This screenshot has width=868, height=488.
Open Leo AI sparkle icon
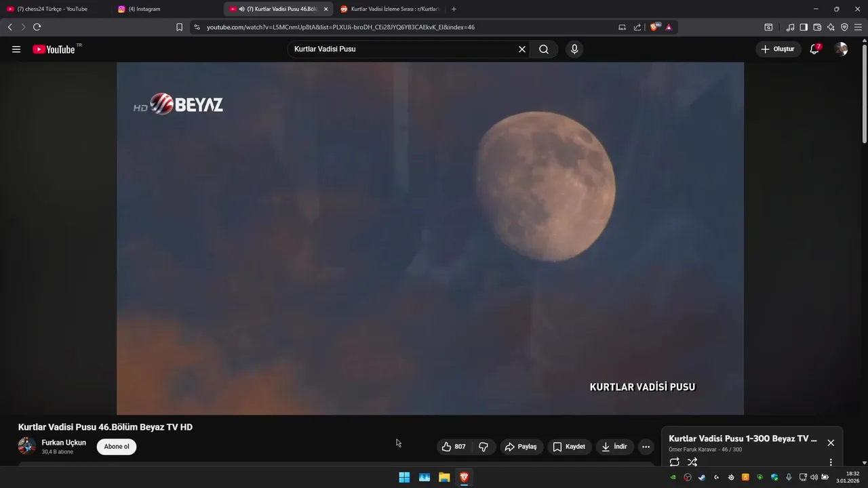[x=831, y=27]
